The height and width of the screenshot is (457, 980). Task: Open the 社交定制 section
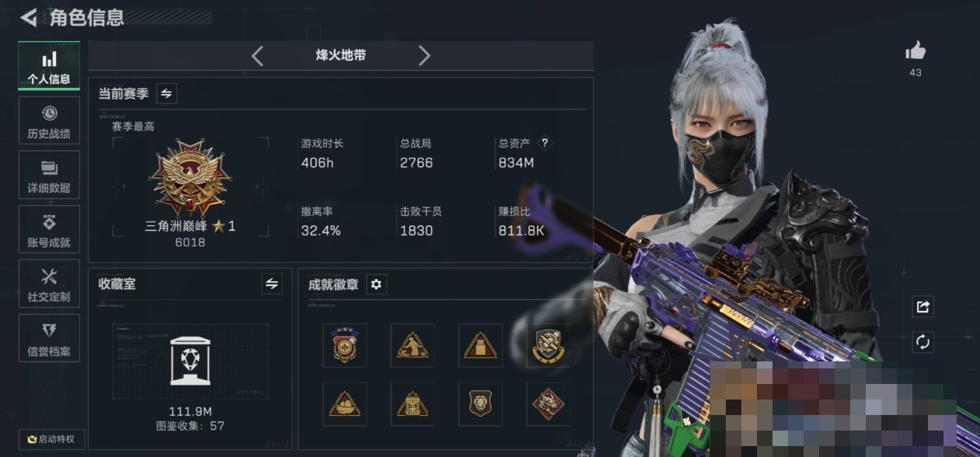49,284
